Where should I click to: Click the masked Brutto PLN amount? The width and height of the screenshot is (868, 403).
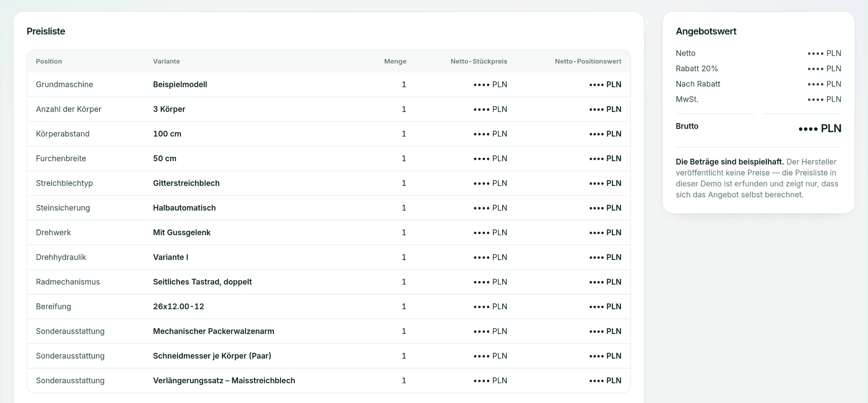[820, 128]
